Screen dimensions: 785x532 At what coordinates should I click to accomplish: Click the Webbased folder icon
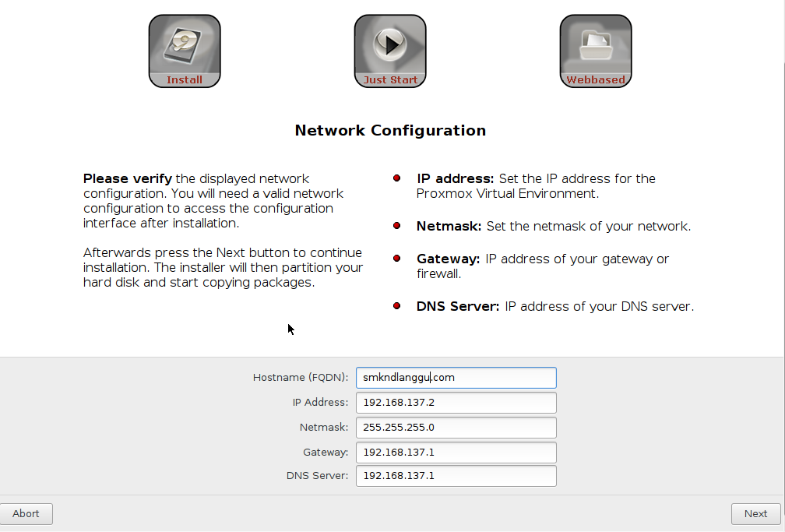click(x=596, y=51)
